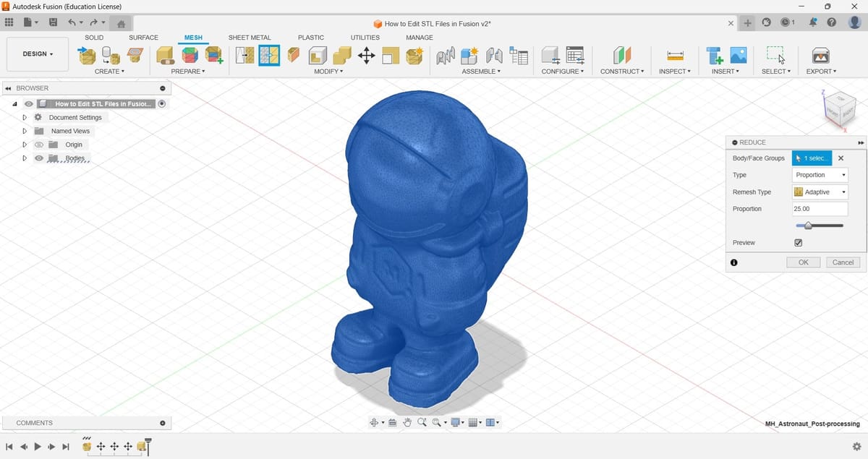This screenshot has height=459, width=868.
Task: Click the 1 selected Body/Face Groups button
Action: coord(812,158)
